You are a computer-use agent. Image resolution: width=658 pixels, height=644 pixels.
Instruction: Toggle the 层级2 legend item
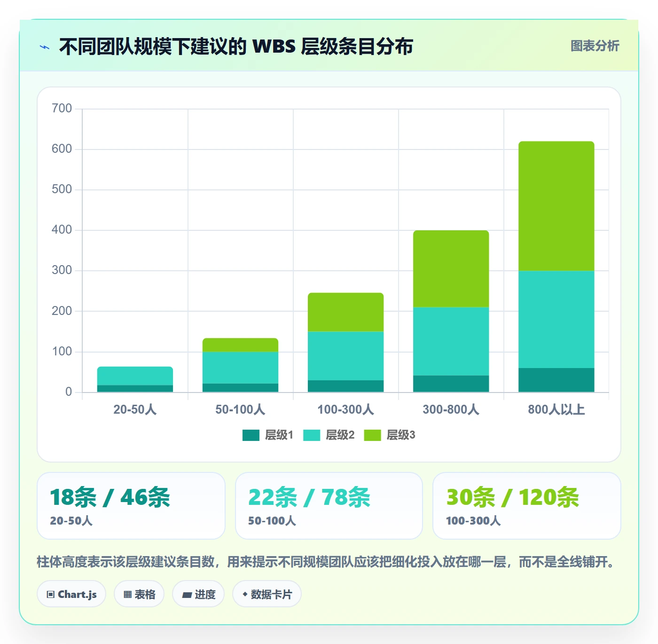point(329,435)
